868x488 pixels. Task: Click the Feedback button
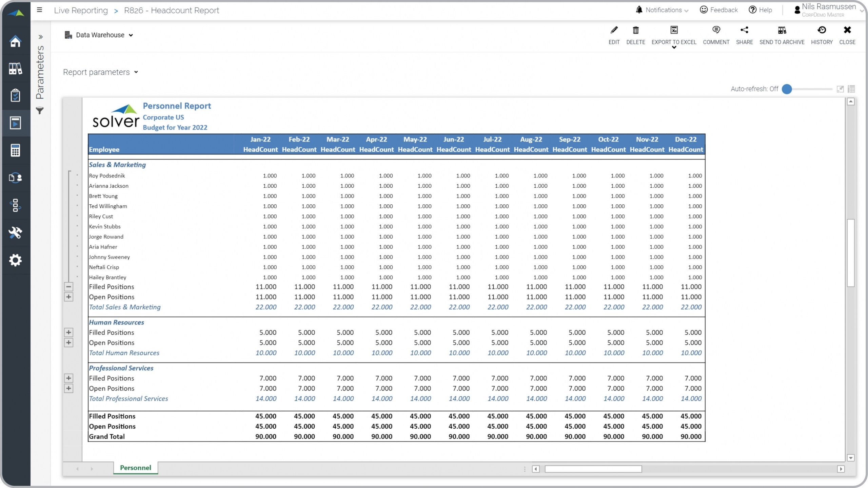(x=719, y=10)
